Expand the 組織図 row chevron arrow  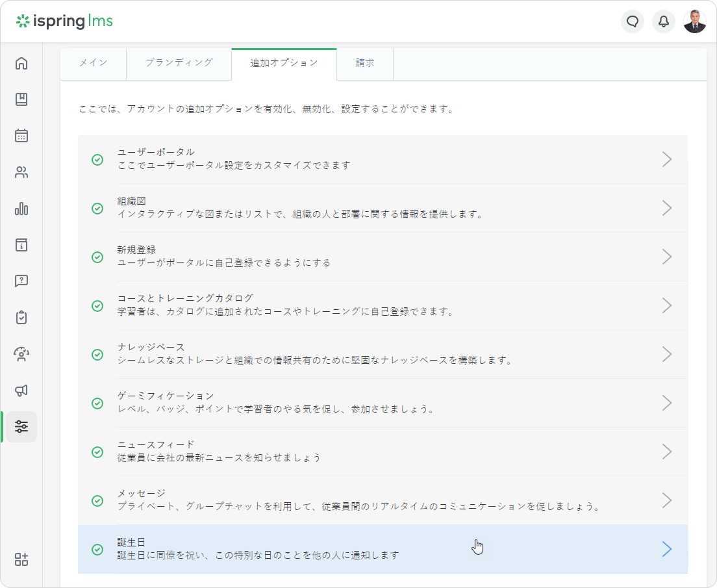(x=666, y=208)
